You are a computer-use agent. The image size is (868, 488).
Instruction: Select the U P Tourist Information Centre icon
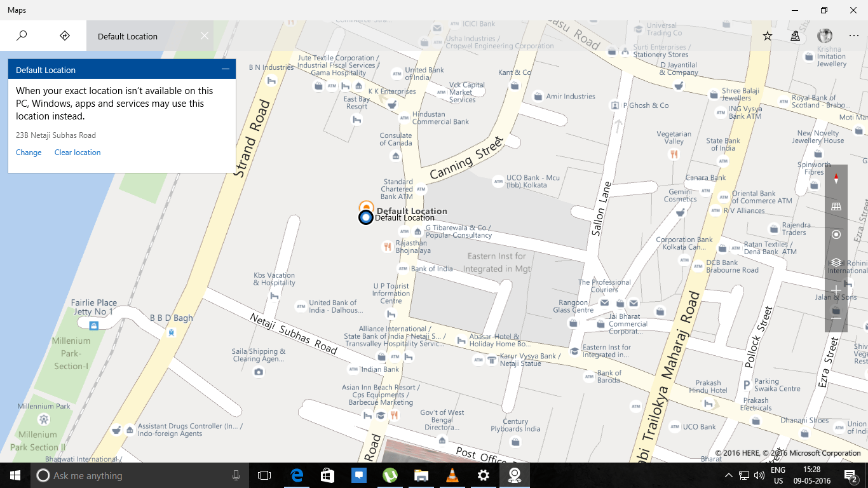(391, 314)
